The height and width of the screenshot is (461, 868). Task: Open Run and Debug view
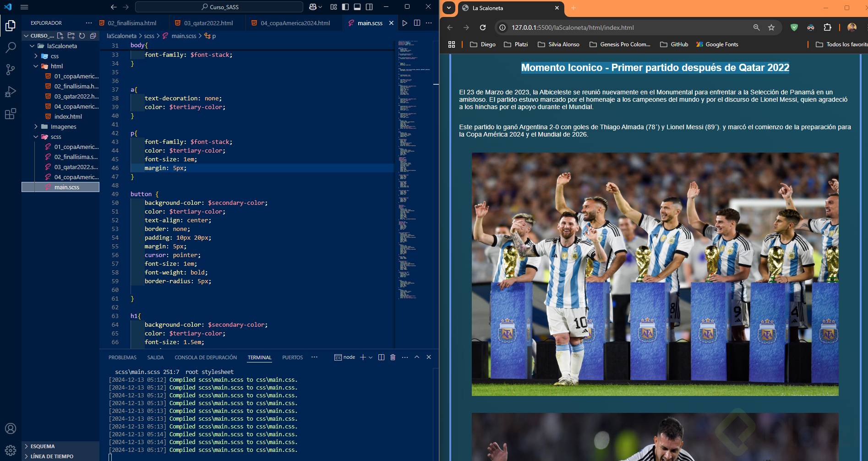(10, 92)
